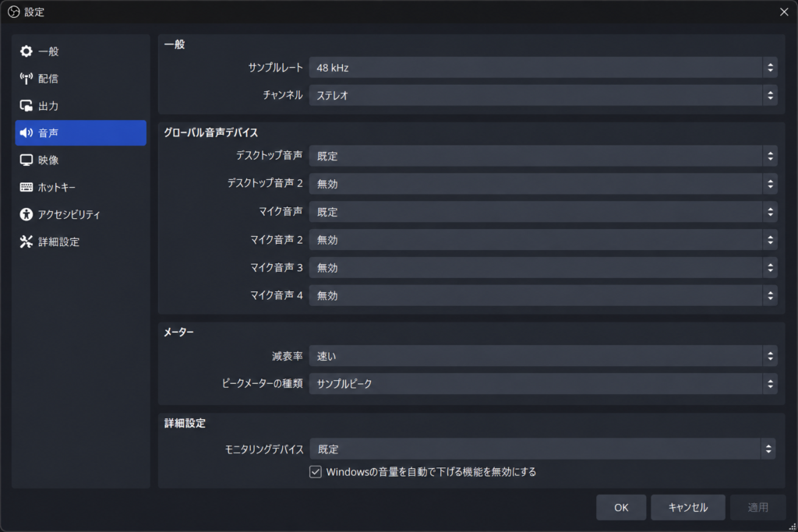Switch to 配信 settings page

(x=81, y=79)
